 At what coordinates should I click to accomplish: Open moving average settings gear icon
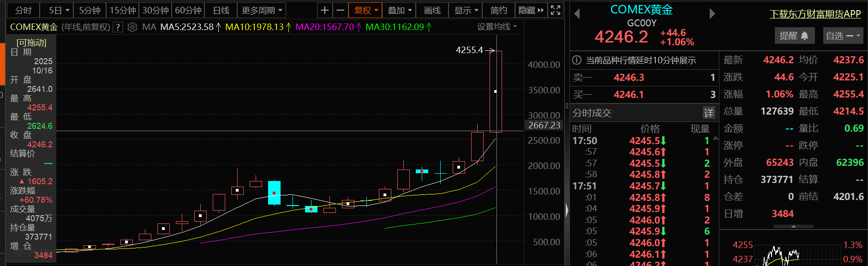[x=132, y=27]
